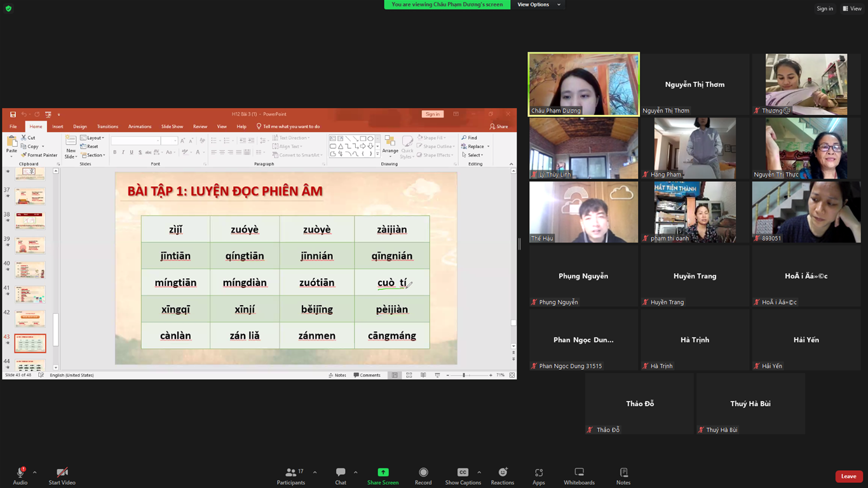Start Video in Zoom toolbar
The width and height of the screenshot is (868, 488).
62,476
